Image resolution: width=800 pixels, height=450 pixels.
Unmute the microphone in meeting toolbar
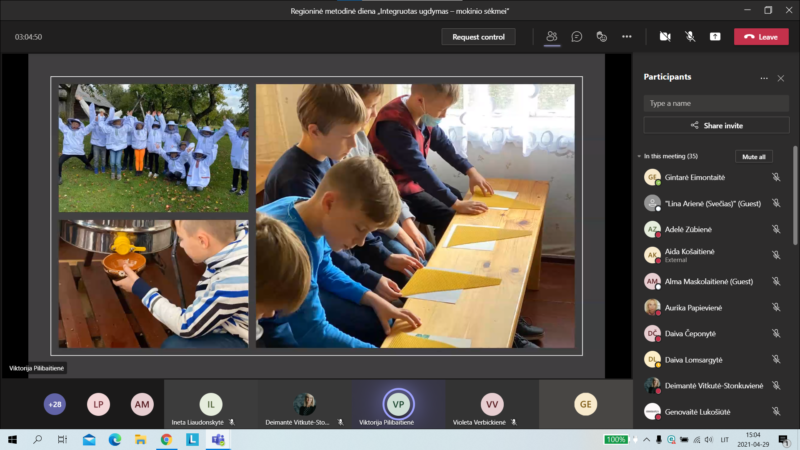coord(690,36)
